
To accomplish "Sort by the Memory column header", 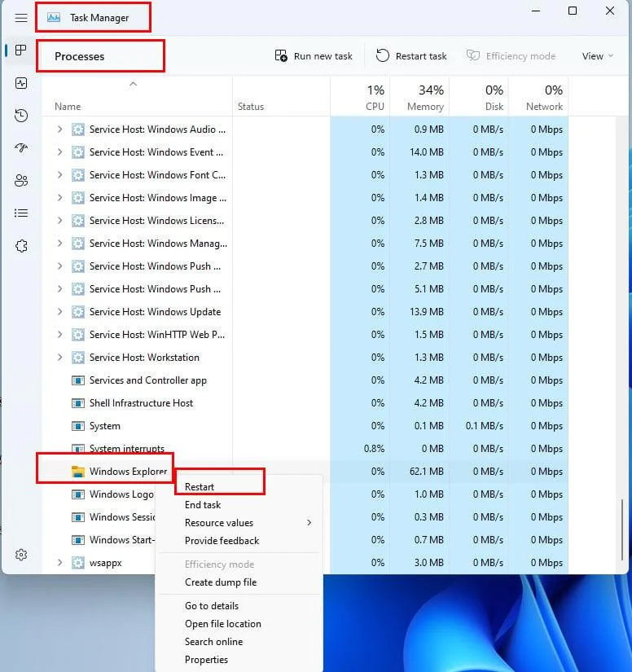I will pos(419,96).
